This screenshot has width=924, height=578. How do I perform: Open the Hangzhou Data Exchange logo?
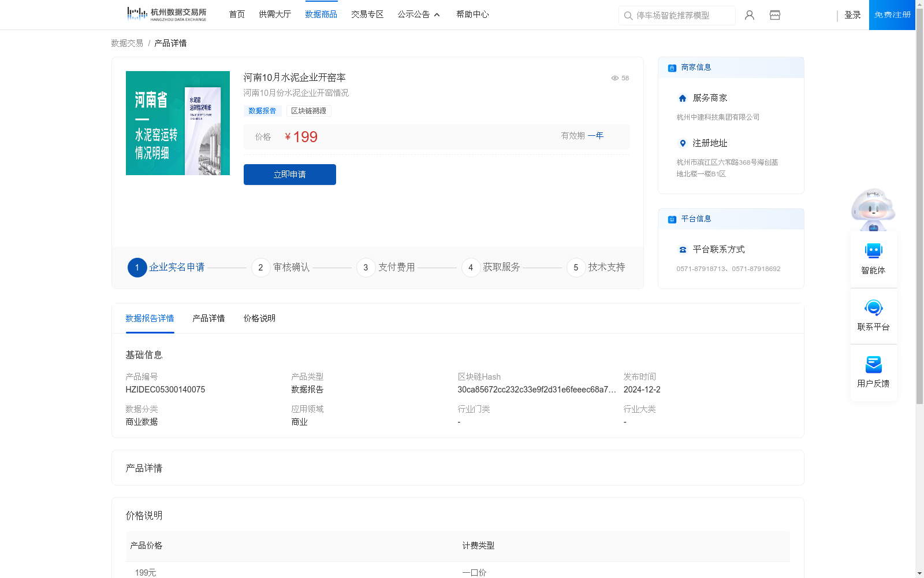coord(166,14)
